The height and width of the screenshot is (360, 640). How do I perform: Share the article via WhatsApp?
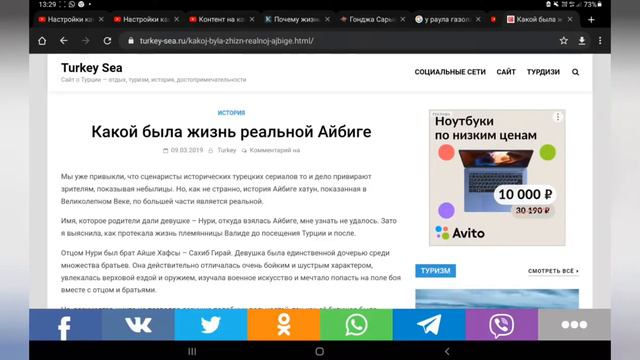pos(356,325)
